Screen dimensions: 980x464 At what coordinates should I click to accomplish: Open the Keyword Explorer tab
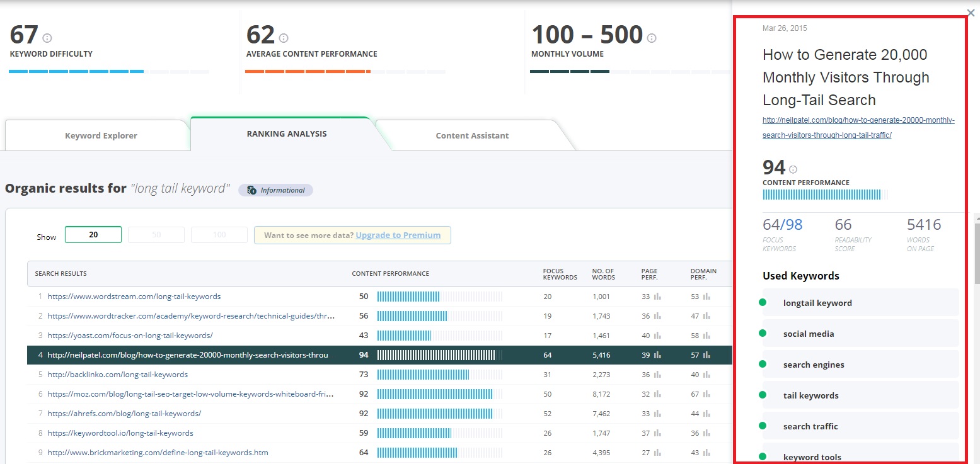point(101,135)
